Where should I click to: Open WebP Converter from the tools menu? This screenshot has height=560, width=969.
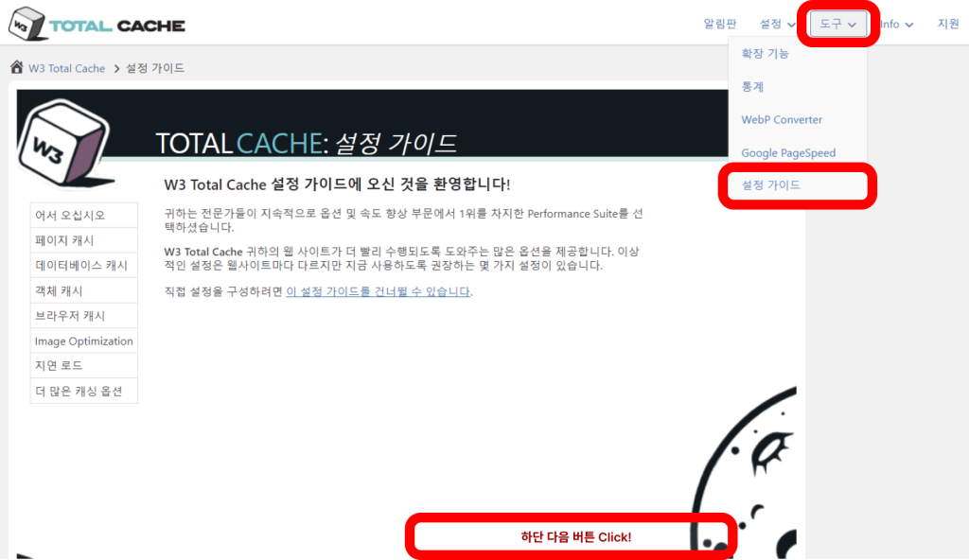coord(782,120)
